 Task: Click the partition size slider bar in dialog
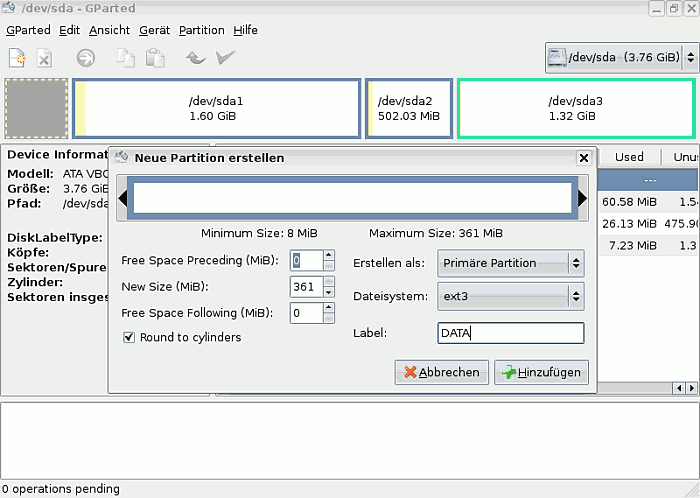coord(352,198)
